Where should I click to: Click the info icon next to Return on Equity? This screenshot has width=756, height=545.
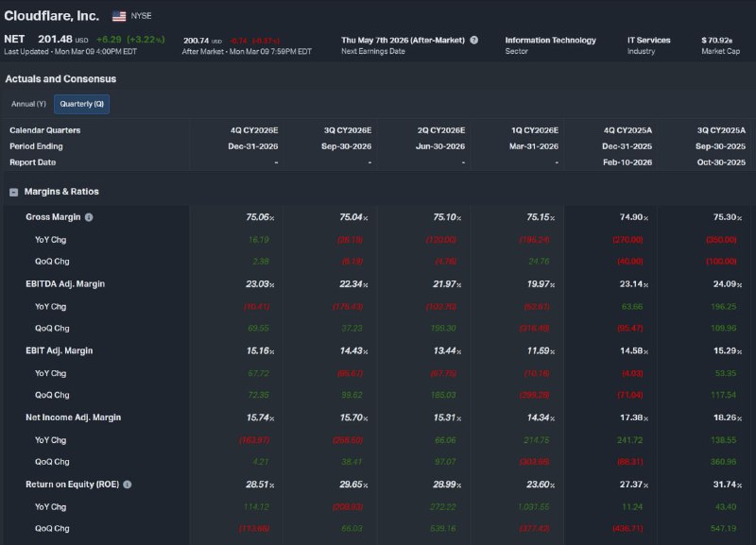127,485
